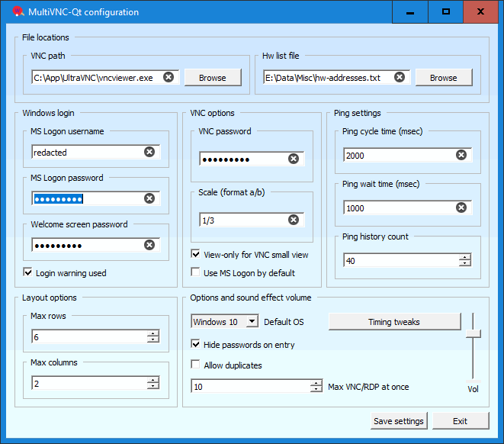Clear the Ping cycle time field
Screen dimensions: 504x444
tap(461, 155)
